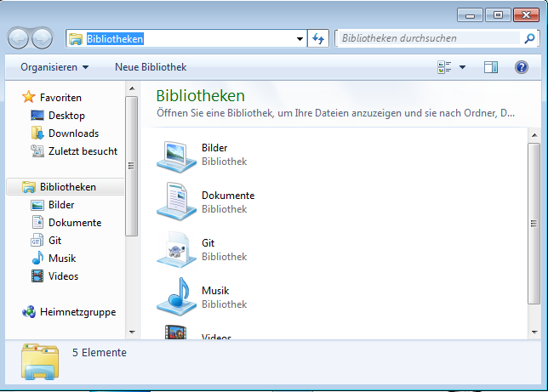548x392 pixels.
Task: Select Videos in the sidebar tree
Action: pyautogui.click(x=63, y=276)
